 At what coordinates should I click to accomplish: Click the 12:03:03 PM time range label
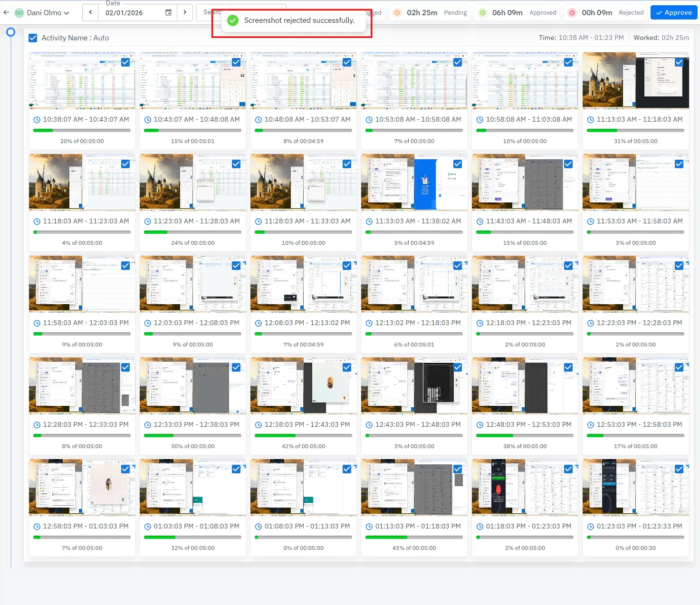[196, 323]
